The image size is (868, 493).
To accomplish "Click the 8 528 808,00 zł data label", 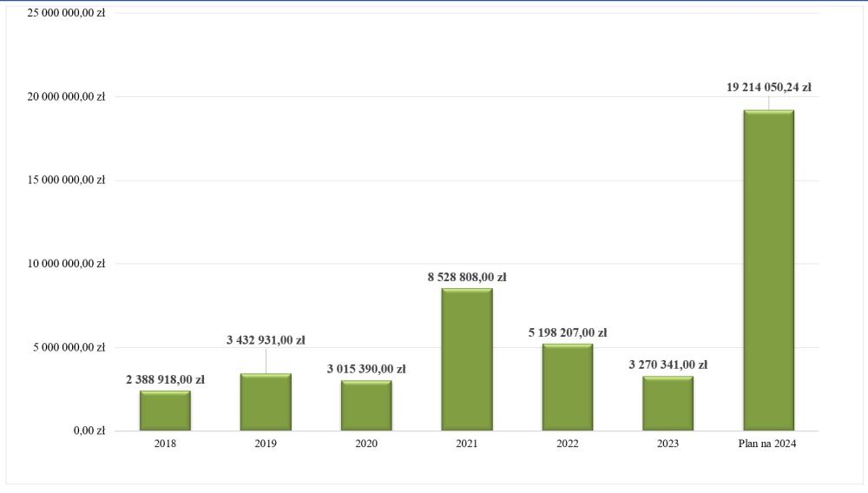I will [467, 278].
